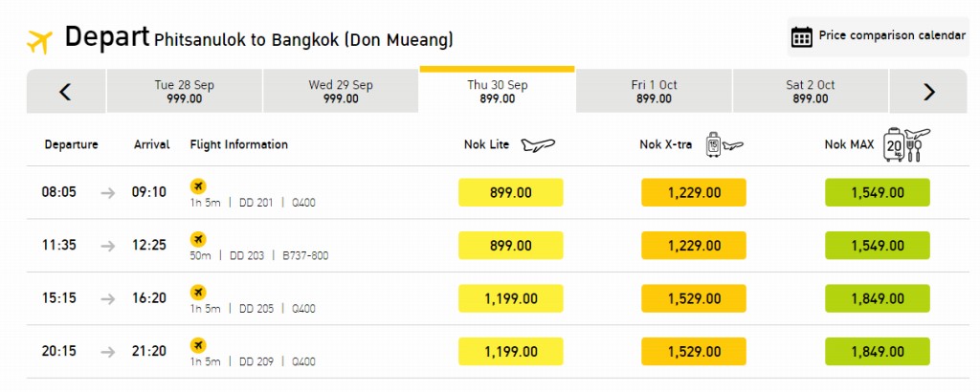980x392 pixels.
Task: Select the Wed 29 Sep date tab
Action: [341, 92]
